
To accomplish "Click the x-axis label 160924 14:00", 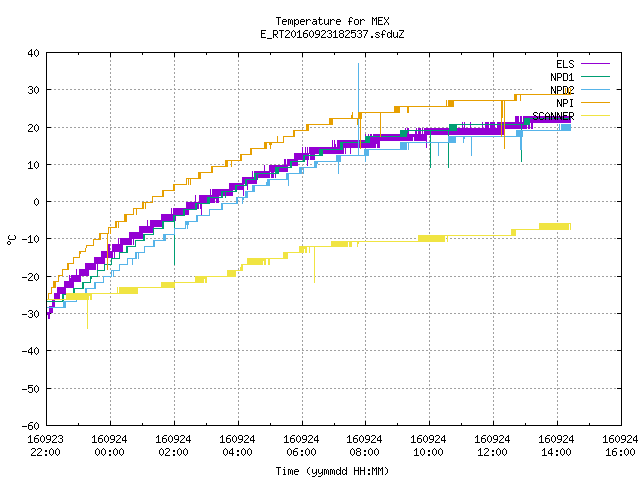I will (x=557, y=446).
